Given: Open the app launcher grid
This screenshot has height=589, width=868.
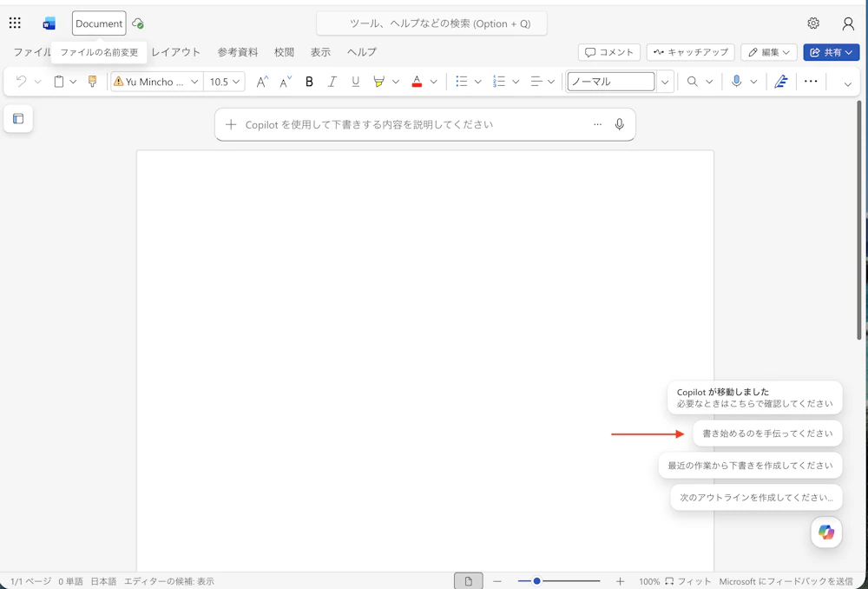Looking at the screenshot, I should pyautogui.click(x=15, y=23).
